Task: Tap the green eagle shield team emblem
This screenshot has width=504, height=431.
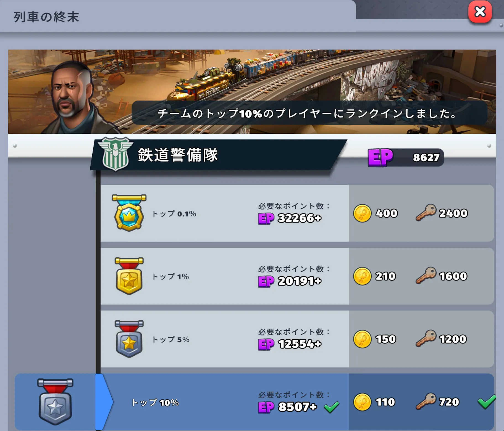Action: [x=116, y=154]
